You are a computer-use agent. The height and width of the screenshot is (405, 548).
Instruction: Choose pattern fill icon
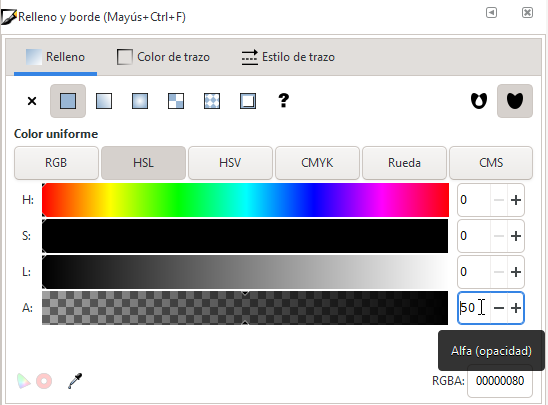tap(212, 101)
